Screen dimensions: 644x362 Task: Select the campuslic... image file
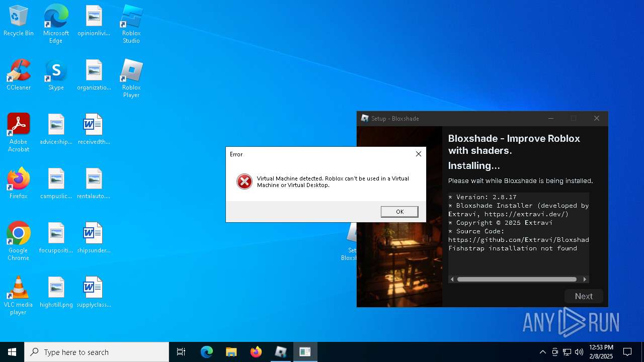click(x=56, y=184)
